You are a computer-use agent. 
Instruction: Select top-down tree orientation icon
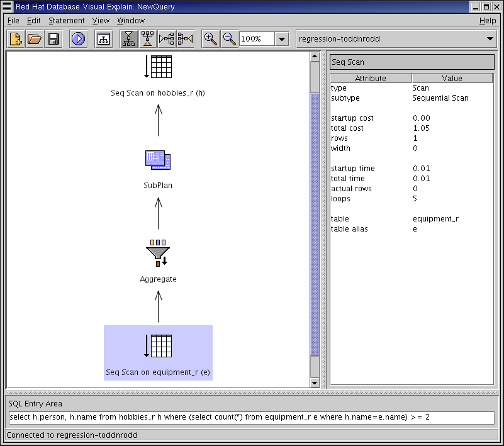(x=128, y=39)
